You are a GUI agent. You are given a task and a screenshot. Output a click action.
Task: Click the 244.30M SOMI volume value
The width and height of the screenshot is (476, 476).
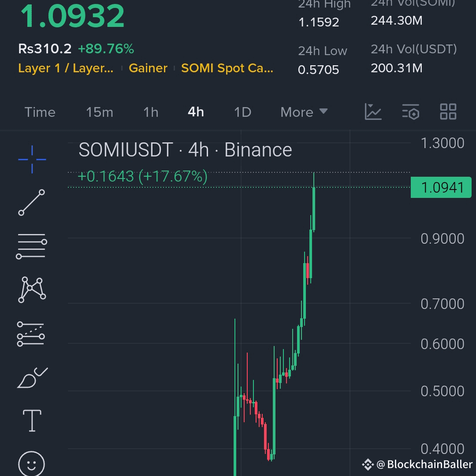click(x=397, y=21)
